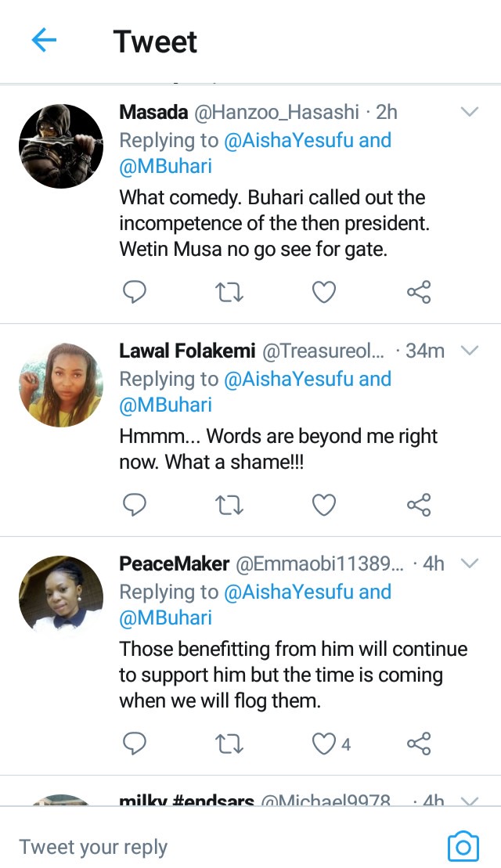Like Masada's tweet with heart icon
This screenshot has width=501, height=868.
pos(324,292)
